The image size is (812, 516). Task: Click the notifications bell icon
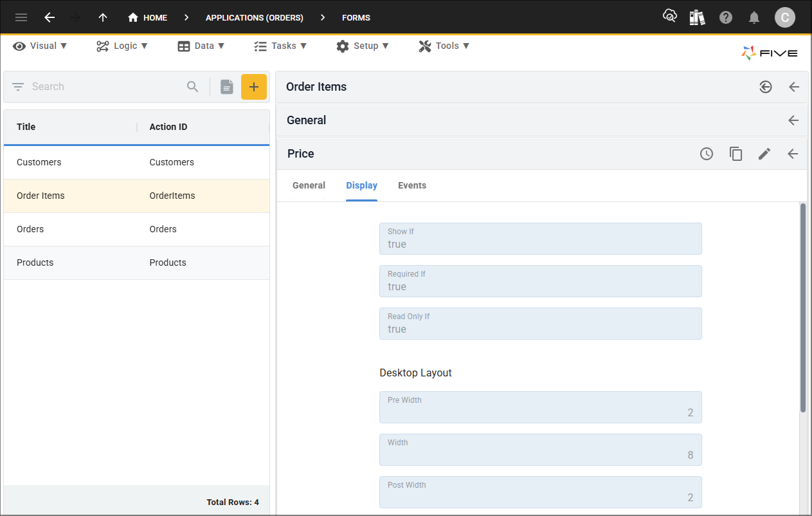pos(754,17)
